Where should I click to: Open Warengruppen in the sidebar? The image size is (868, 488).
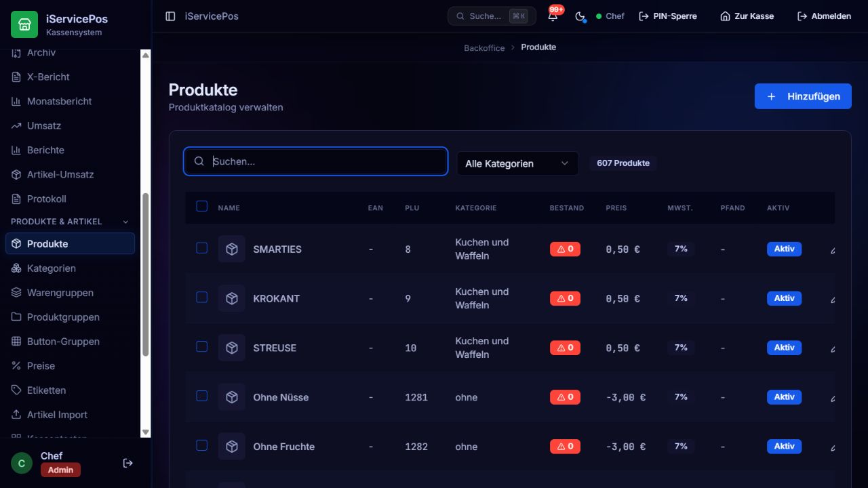[71, 293]
